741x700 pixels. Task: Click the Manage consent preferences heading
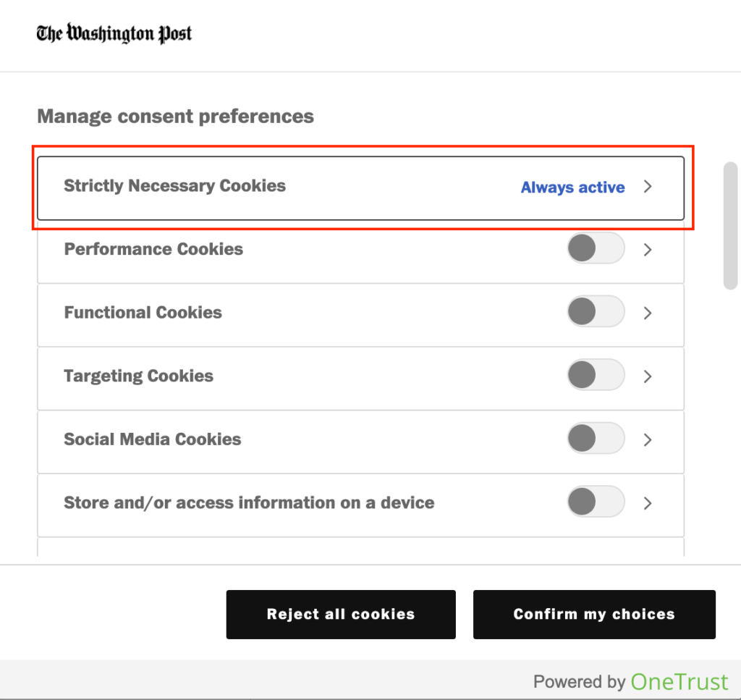click(x=175, y=116)
